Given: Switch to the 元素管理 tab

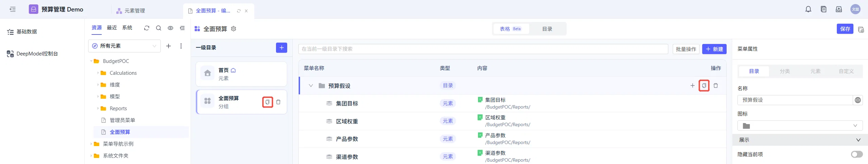Looking at the screenshot, I should click(x=131, y=11).
